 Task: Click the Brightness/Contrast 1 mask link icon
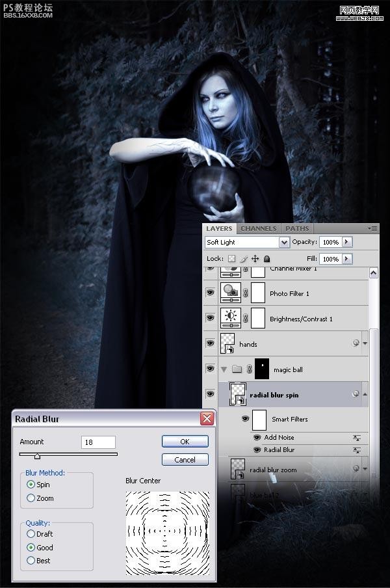pyautogui.click(x=246, y=318)
